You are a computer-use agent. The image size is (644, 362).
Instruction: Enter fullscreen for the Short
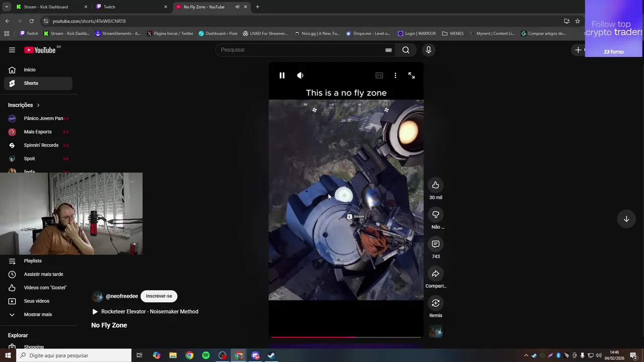[412, 75]
